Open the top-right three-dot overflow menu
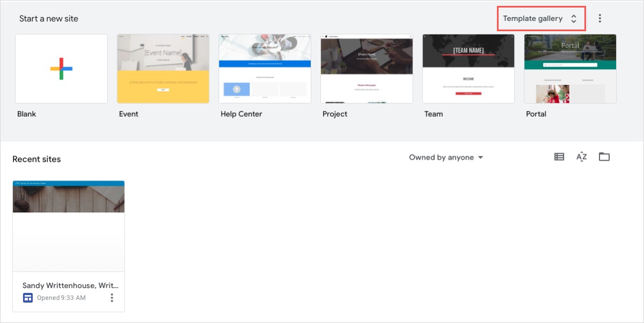 pyautogui.click(x=599, y=18)
